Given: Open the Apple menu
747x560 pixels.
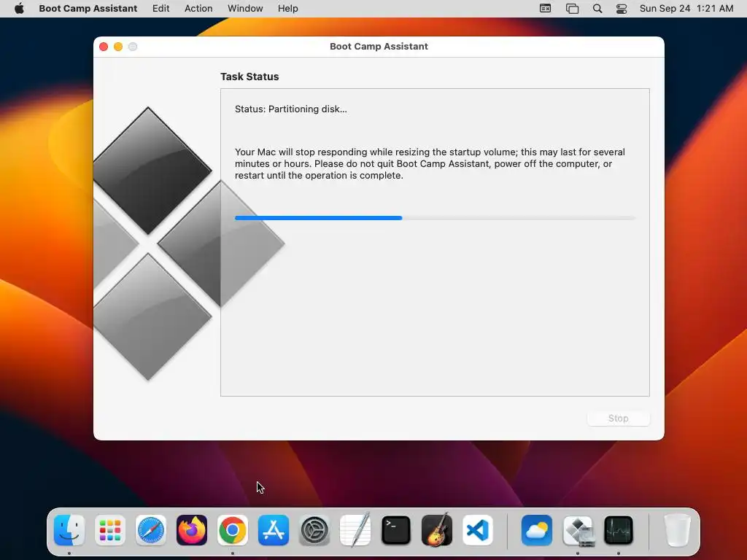Looking at the screenshot, I should (x=19, y=9).
